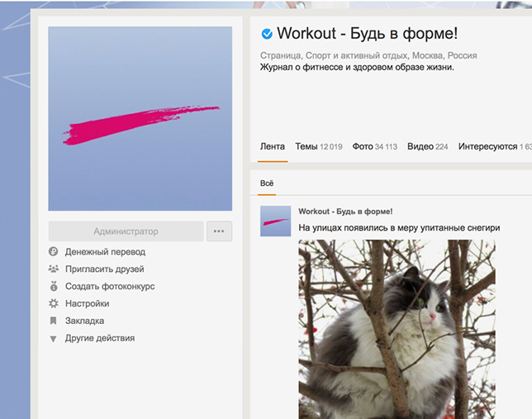
Task: Open Пригласить друзей link
Action: (104, 269)
